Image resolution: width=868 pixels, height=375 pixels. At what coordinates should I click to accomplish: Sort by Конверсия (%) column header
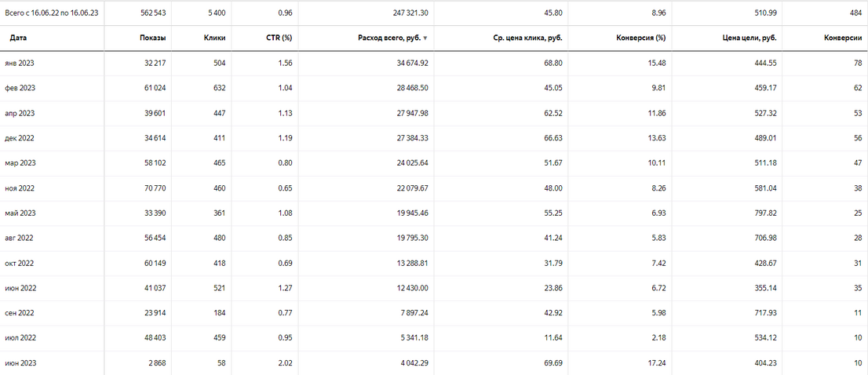640,38
